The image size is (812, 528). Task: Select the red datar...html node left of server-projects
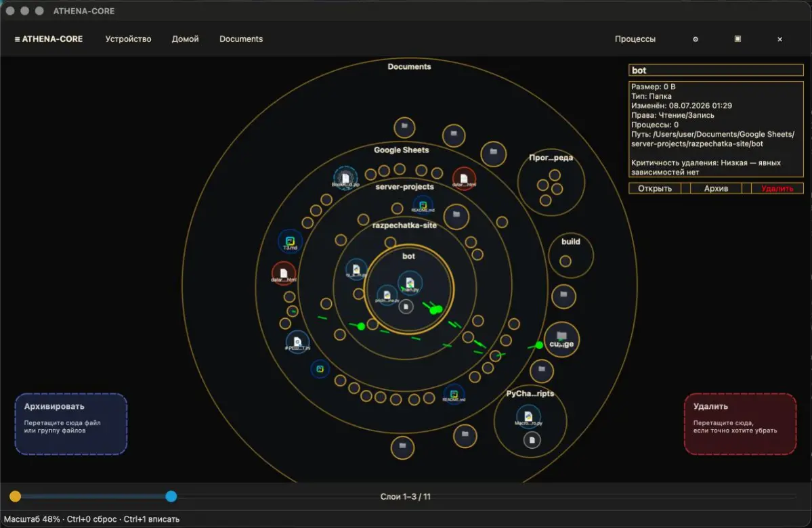pos(283,273)
